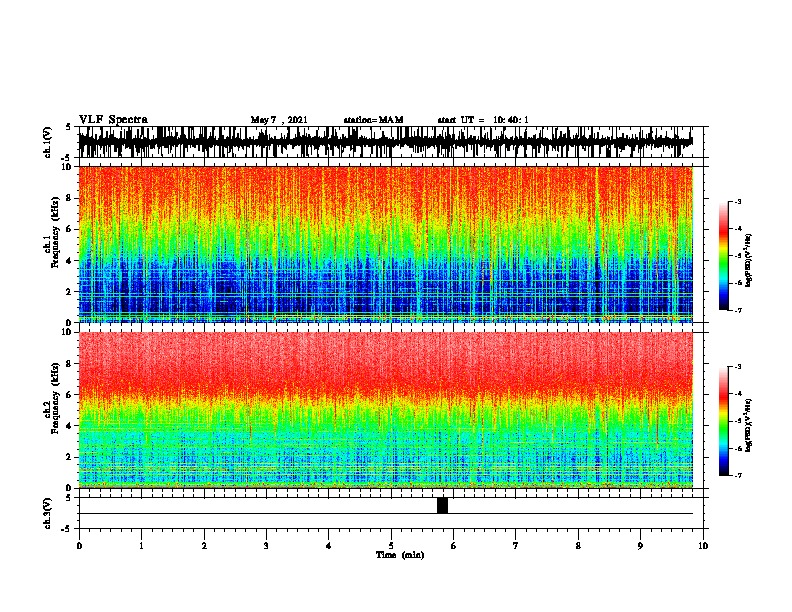
Task: Click the date text "May 7, 2021"
Action: point(279,120)
